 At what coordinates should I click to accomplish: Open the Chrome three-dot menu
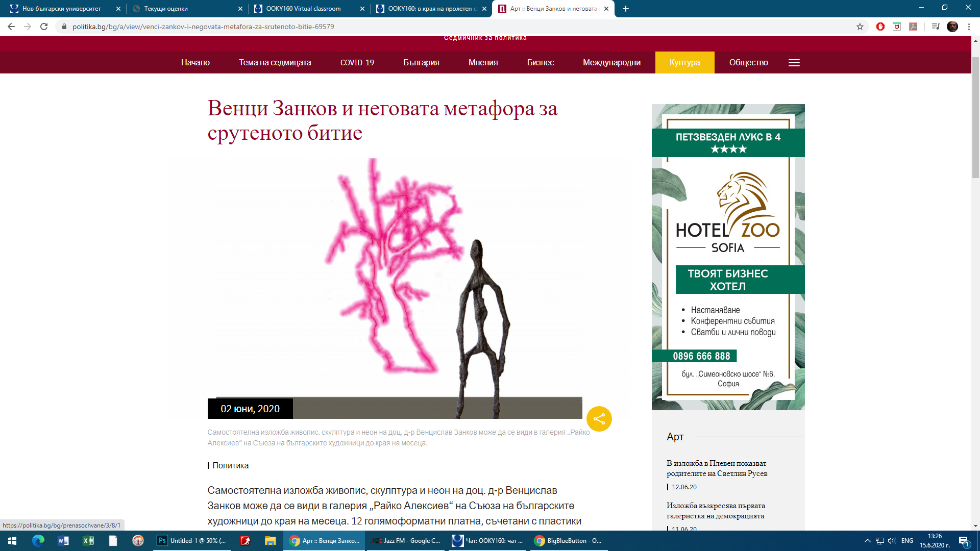point(969,27)
